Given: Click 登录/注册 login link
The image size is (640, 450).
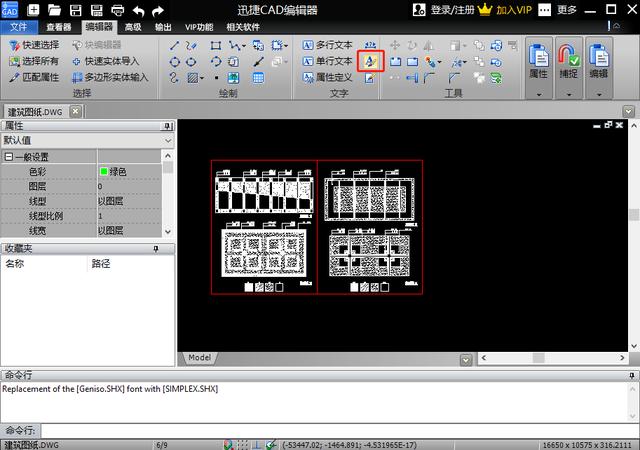Looking at the screenshot, I should click(x=443, y=10).
